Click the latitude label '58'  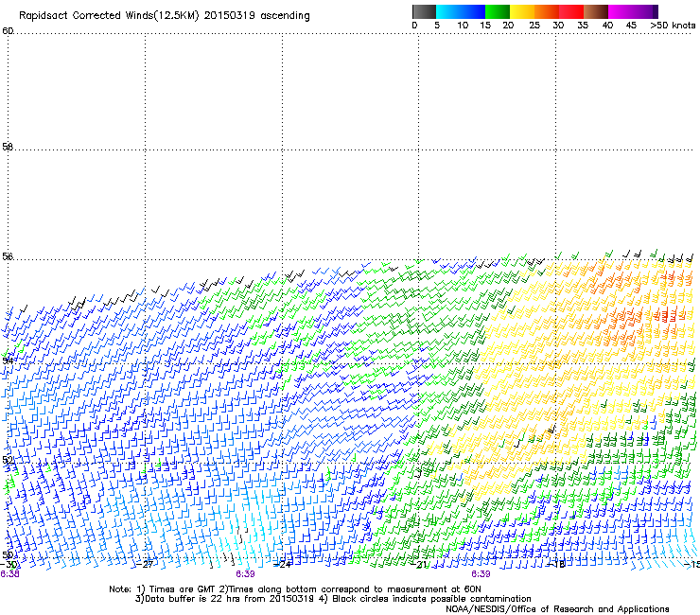tap(8, 147)
